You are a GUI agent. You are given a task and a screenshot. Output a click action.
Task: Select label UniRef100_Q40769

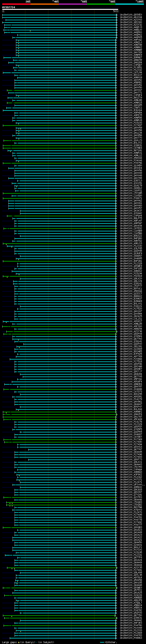point(131,53)
